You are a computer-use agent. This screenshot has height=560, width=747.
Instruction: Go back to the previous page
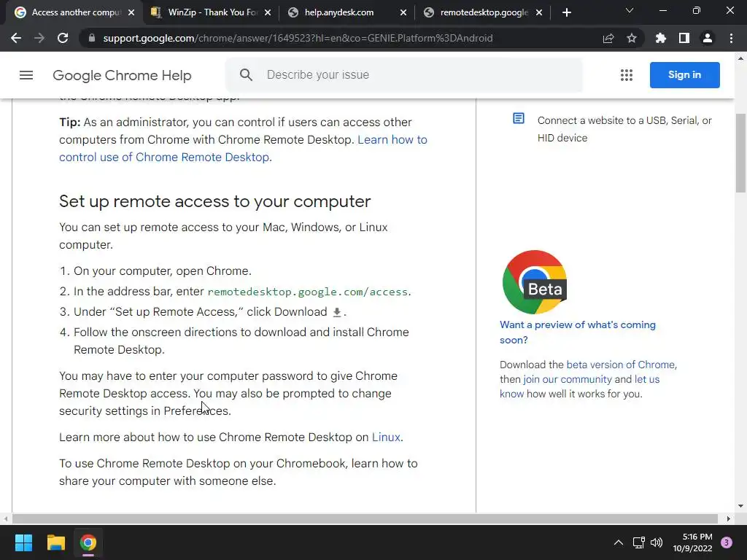[16, 38]
